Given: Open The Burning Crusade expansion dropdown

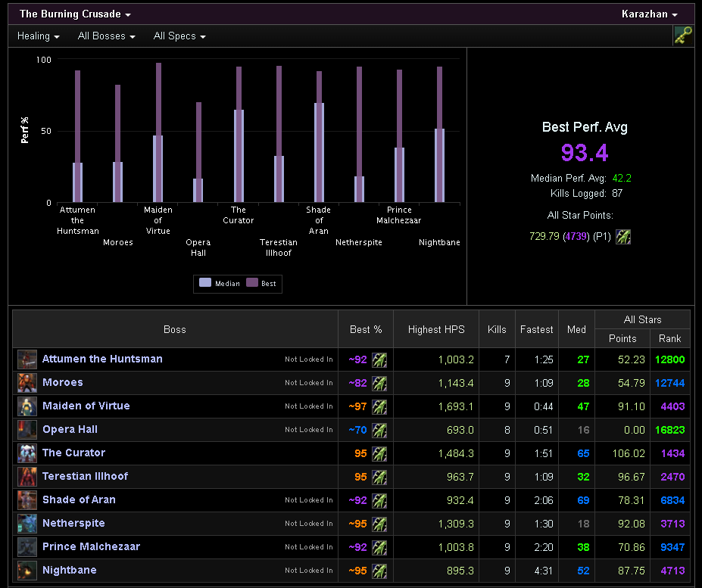Looking at the screenshot, I should (75, 14).
